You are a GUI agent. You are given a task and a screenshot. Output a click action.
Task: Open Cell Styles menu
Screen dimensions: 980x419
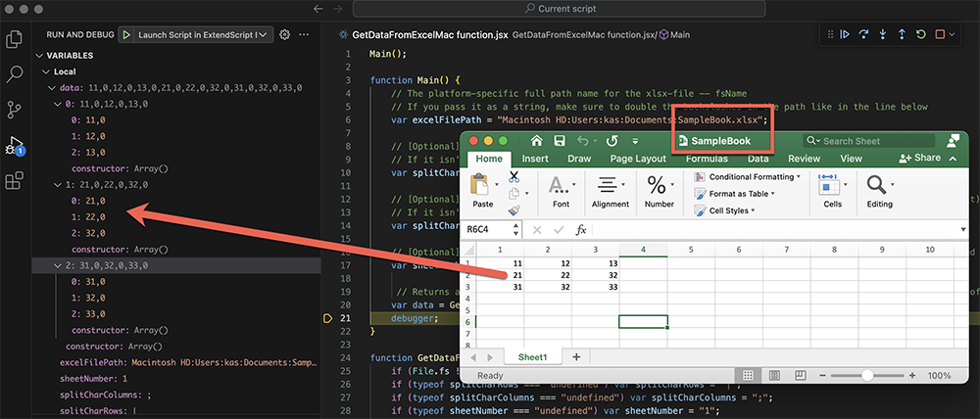(x=724, y=210)
